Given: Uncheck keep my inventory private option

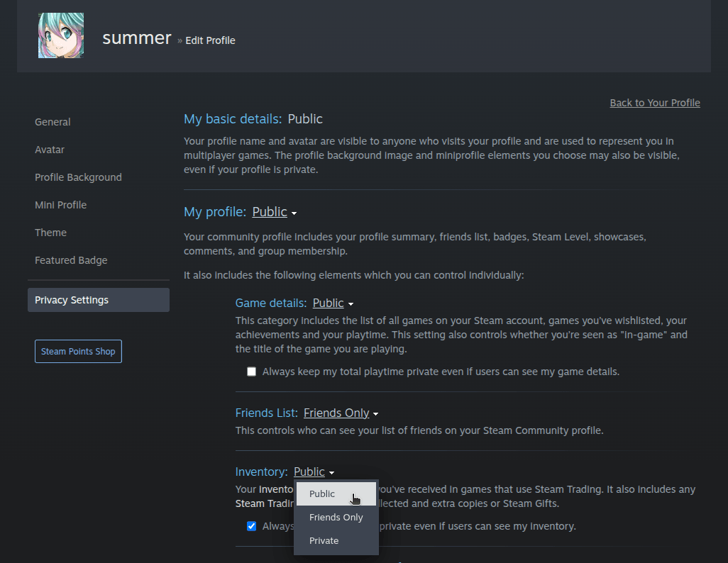Looking at the screenshot, I should (251, 525).
